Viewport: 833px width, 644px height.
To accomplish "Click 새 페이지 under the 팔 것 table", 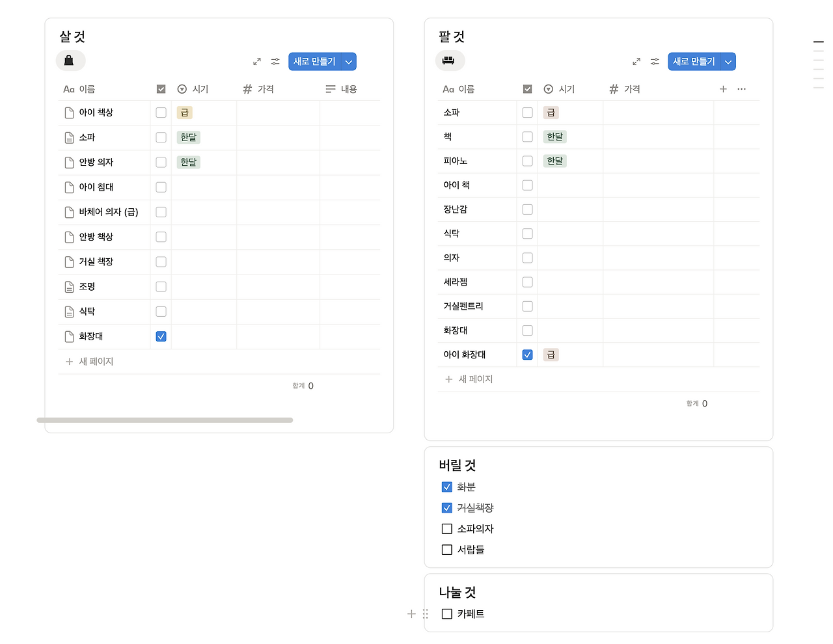I will (474, 379).
